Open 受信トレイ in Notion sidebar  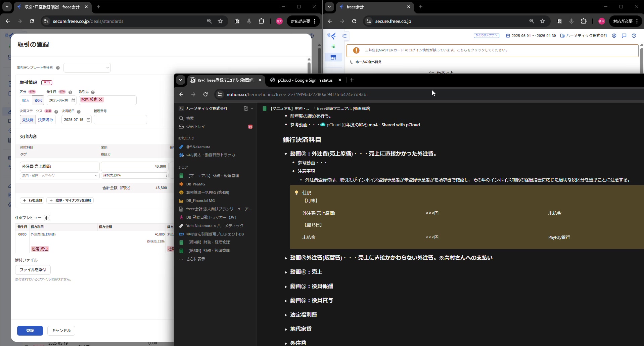(195, 127)
